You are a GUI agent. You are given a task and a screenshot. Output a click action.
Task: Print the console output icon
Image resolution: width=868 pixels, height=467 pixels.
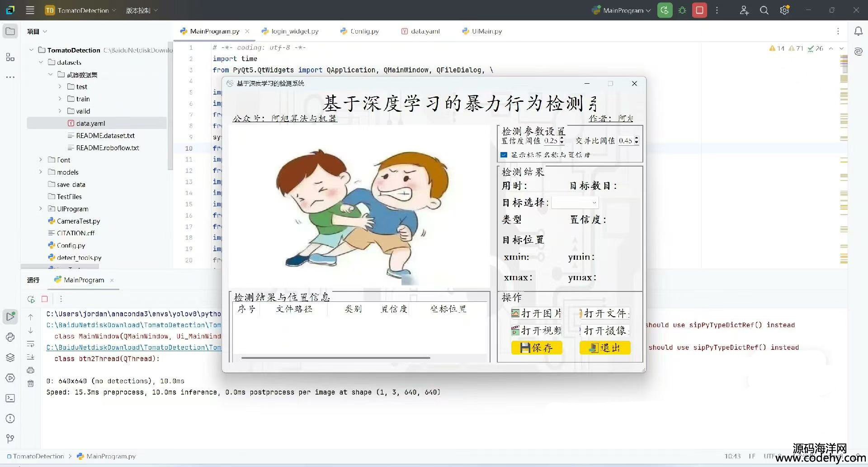point(30,370)
